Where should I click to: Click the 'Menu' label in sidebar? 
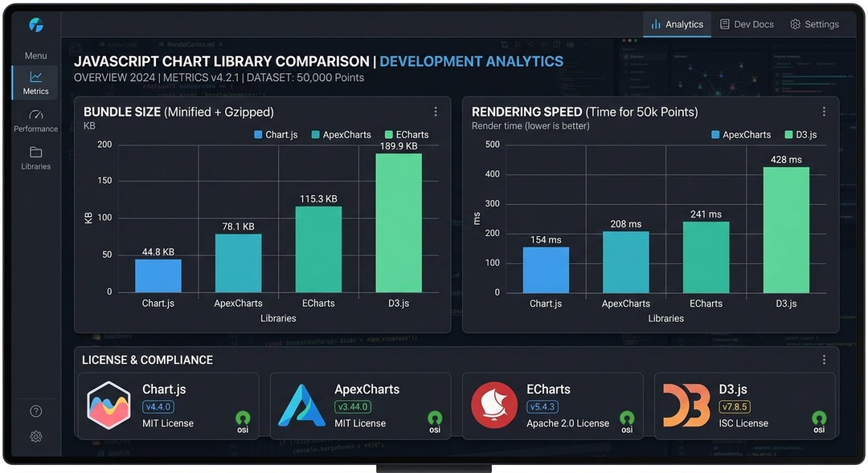pos(35,56)
